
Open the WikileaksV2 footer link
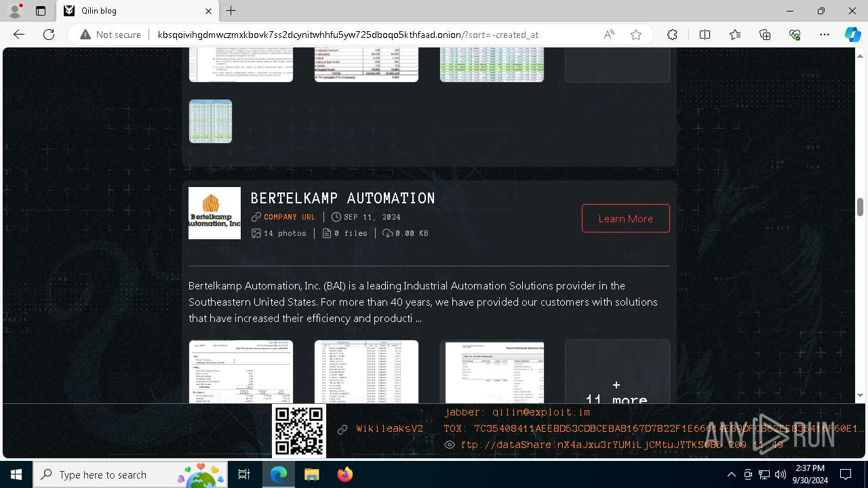[389, 429]
